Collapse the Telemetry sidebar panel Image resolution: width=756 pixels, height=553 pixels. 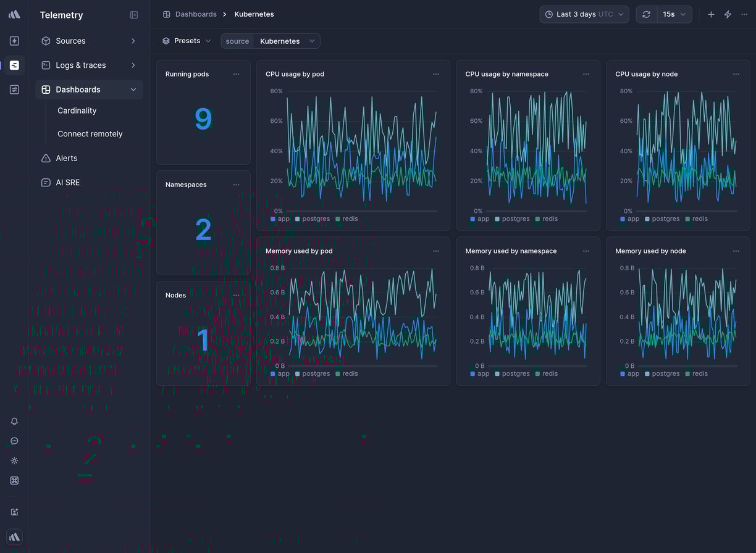pos(134,15)
